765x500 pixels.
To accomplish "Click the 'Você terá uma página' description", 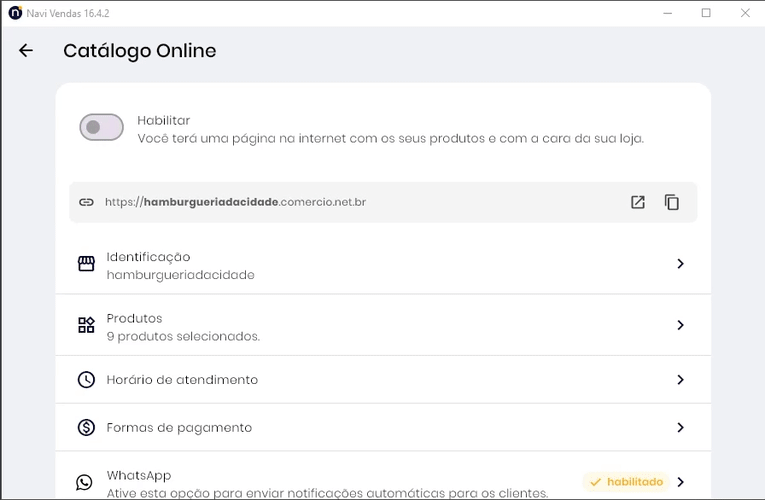I will (x=390, y=139).
